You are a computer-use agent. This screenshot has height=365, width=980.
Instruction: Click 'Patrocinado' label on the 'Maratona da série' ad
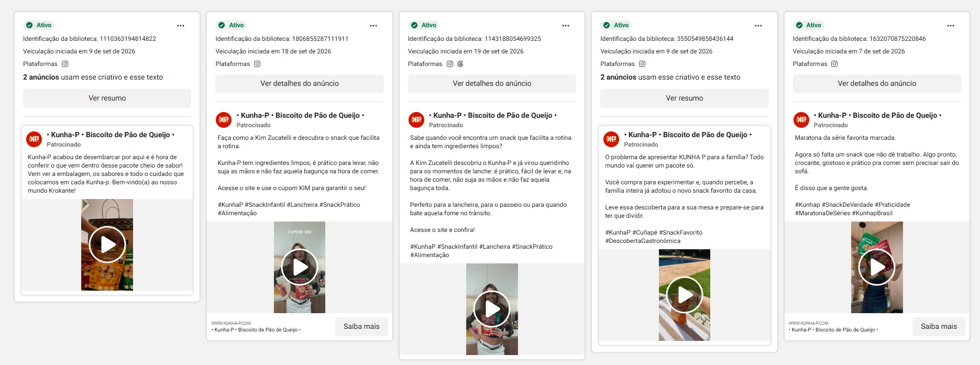click(831, 125)
